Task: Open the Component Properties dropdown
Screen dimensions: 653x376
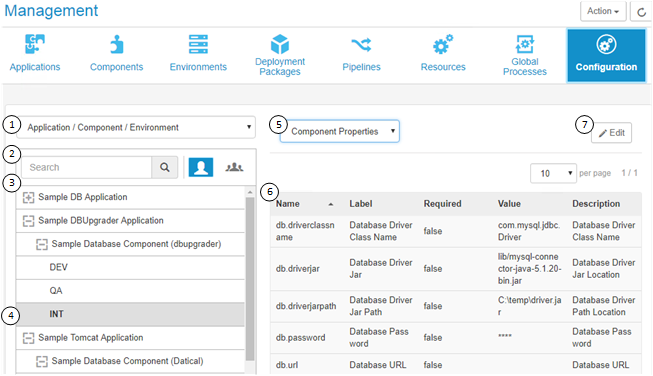Action: coord(340,132)
